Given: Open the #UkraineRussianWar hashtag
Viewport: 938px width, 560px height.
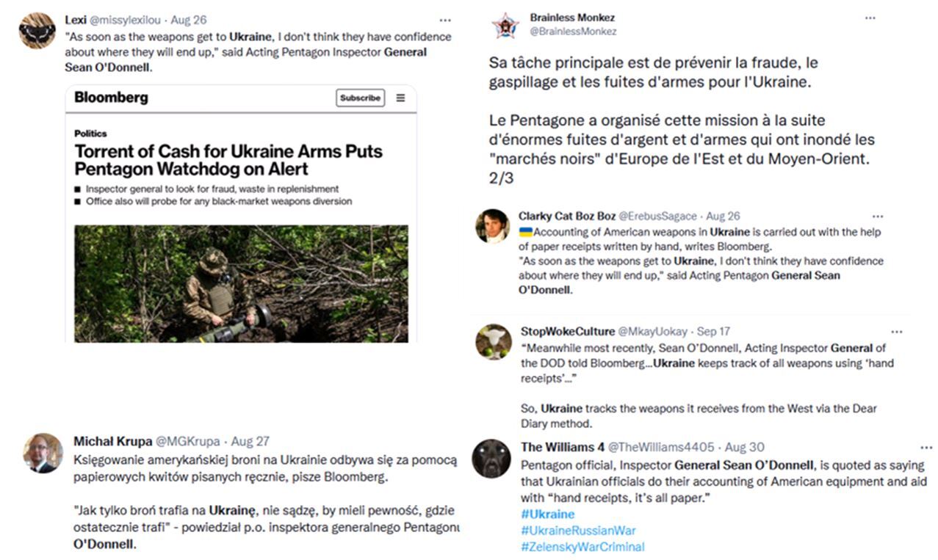Looking at the screenshot, I should [x=578, y=530].
